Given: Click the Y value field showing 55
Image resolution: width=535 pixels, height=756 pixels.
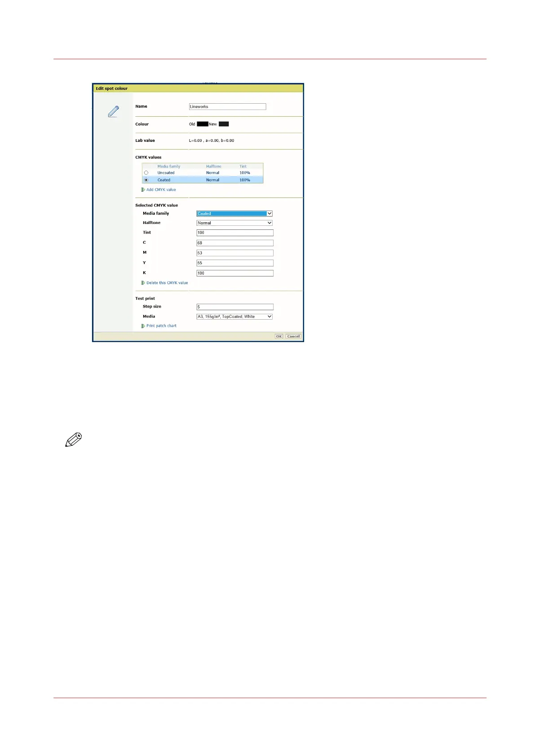Looking at the screenshot, I should (x=235, y=263).
